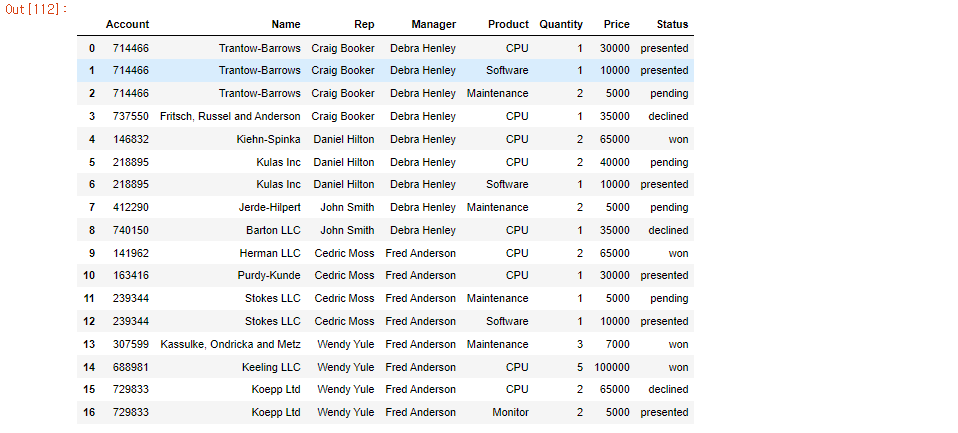Screen dimensions: 958x433
Task: Select Maintenance product in row 2
Action: [498, 93]
